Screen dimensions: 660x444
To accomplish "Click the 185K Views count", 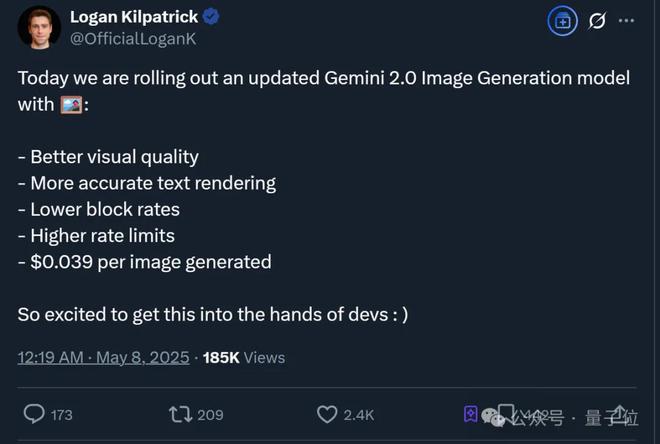I will [x=243, y=357].
